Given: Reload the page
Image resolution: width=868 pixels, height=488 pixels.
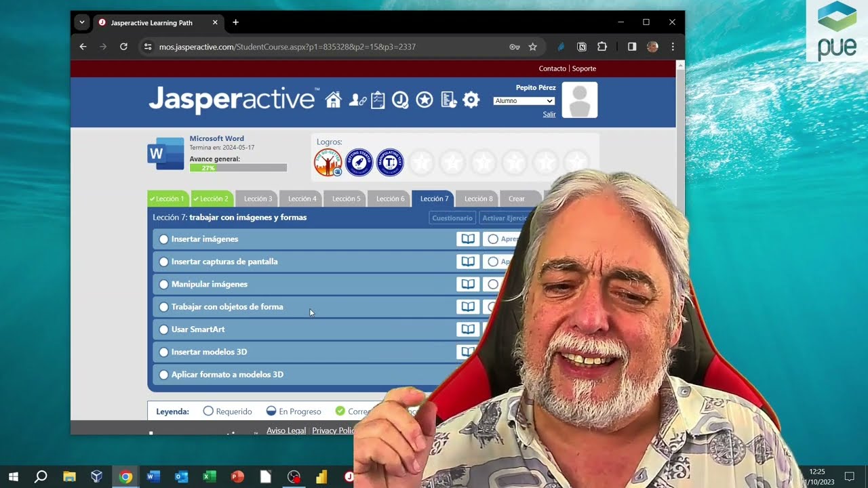Looking at the screenshot, I should click(x=123, y=47).
